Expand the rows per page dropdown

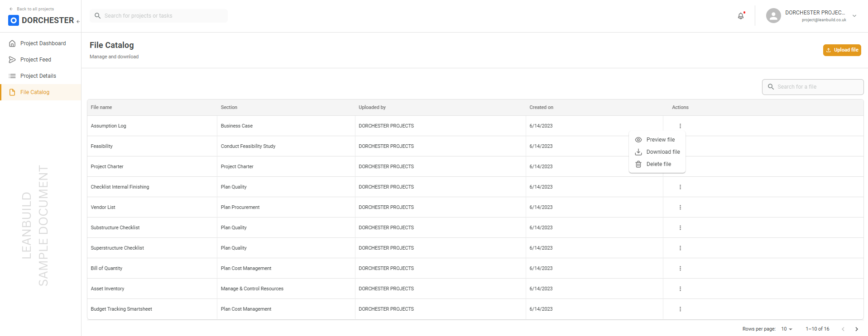[x=787, y=329]
